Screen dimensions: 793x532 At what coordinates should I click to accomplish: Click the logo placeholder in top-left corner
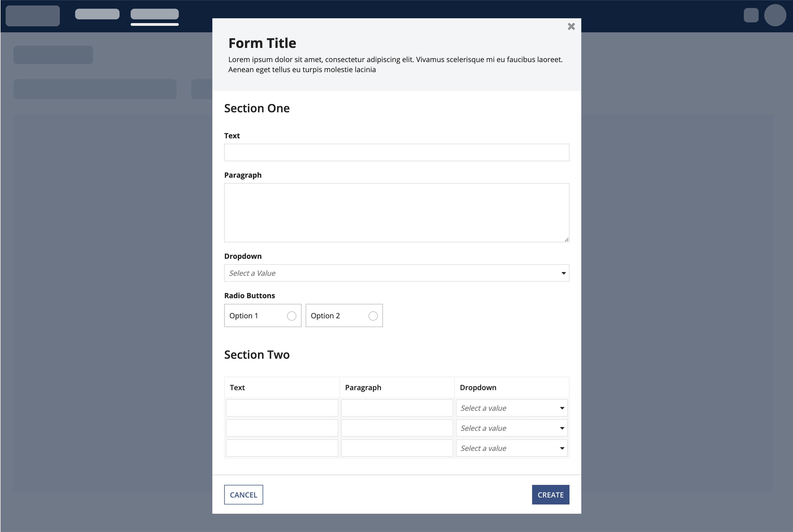(32, 16)
